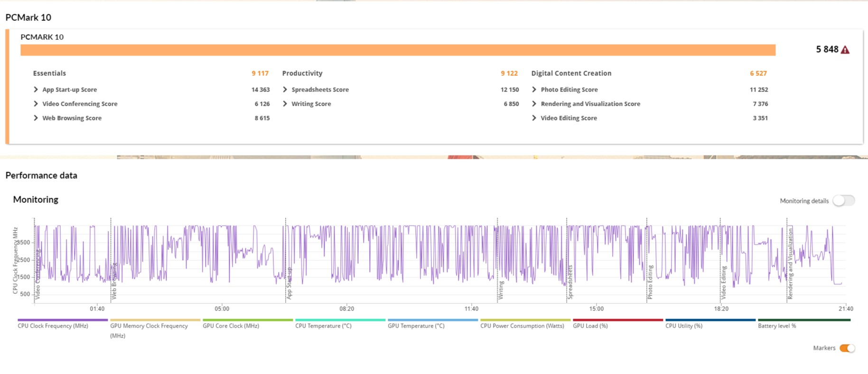This screenshot has width=868, height=374.
Task: Click the Photo Editing value 11 252
Action: [x=759, y=90]
